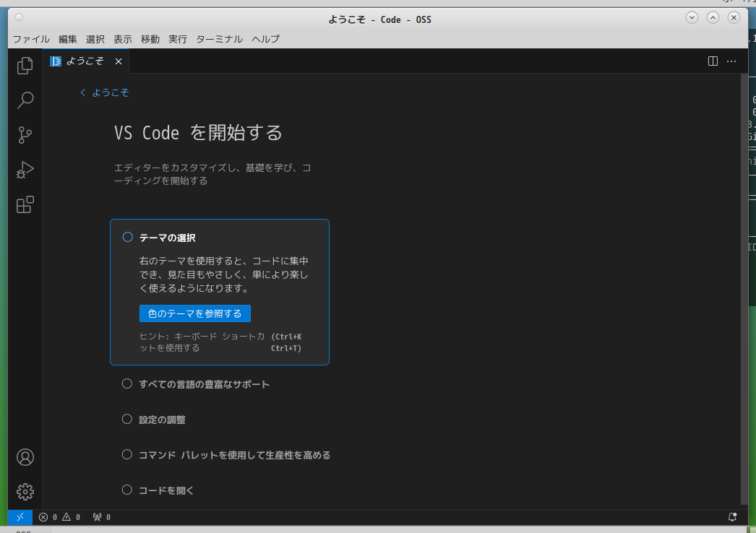Click the window menu circle in title bar
This screenshot has height=533, width=756.
tap(19, 17)
